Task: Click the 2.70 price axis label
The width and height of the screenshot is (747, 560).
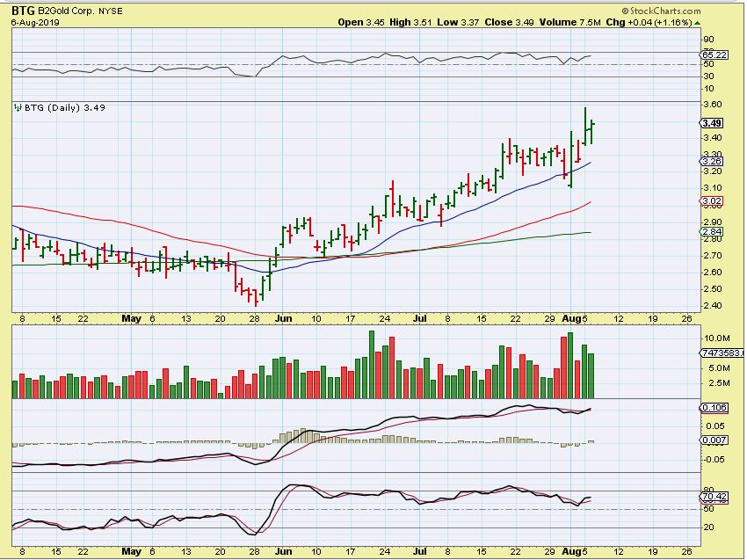Action: (713, 256)
